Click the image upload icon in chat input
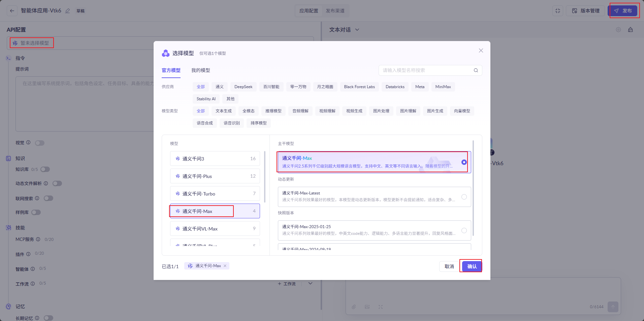 pyautogui.click(x=367, y=307)
